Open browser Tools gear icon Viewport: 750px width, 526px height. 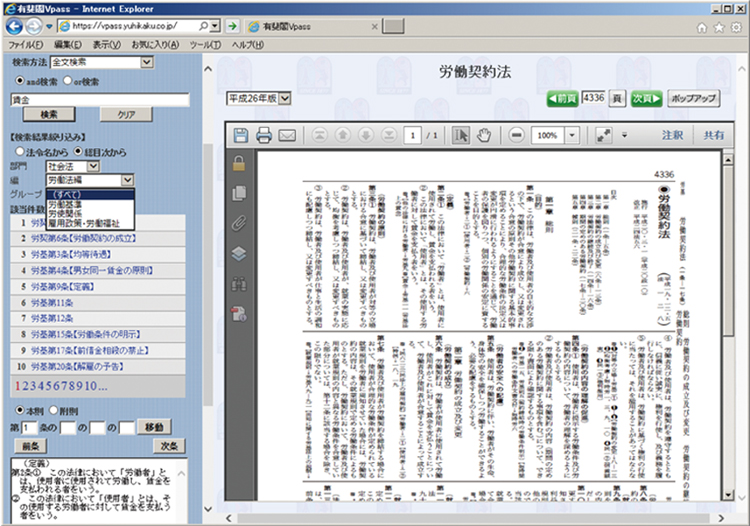point(737,28)
